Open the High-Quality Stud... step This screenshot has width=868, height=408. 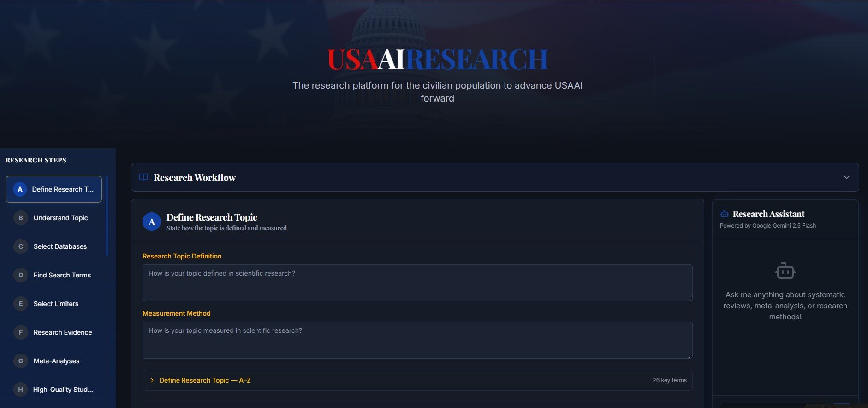54,390
